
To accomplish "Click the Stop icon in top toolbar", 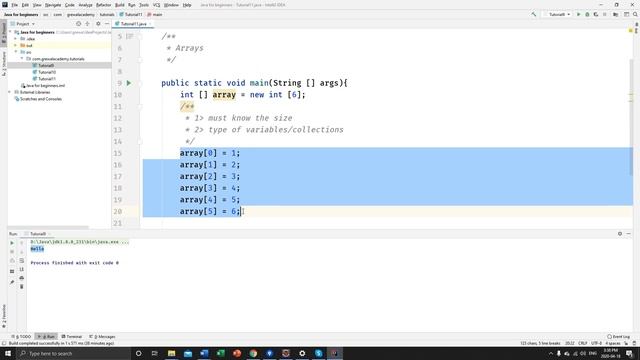I will (605, 14).
